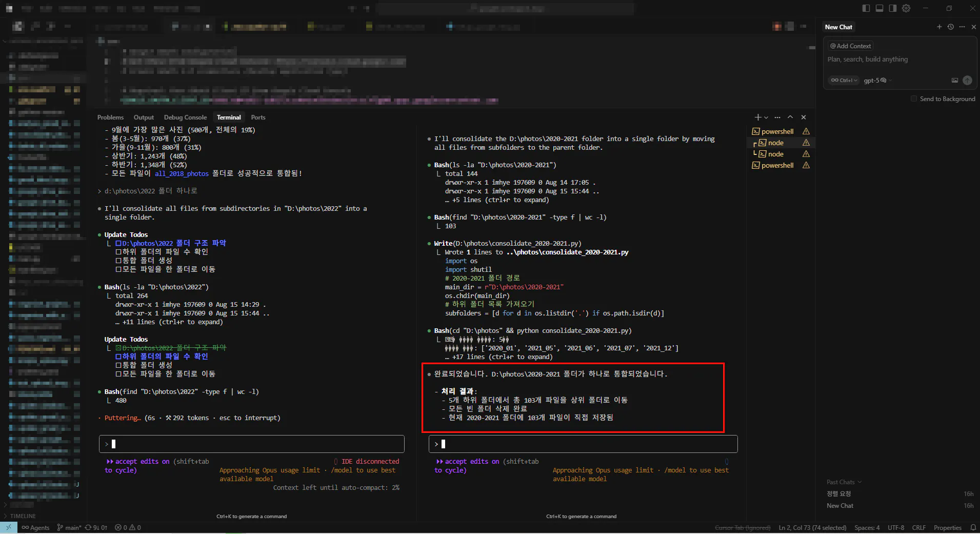
Task: Synchronize changes in status bar
Action: point(96,527)
